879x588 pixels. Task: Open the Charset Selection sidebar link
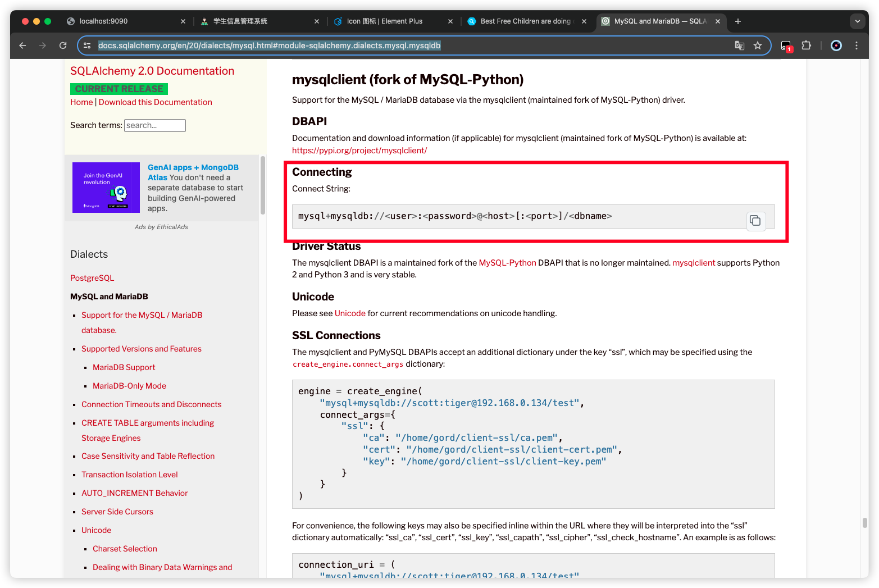125,549
